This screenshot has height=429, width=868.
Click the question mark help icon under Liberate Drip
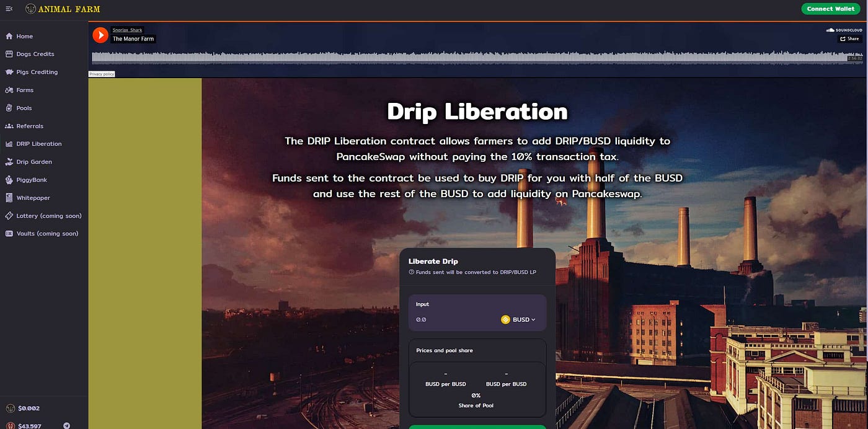(411, 272)
